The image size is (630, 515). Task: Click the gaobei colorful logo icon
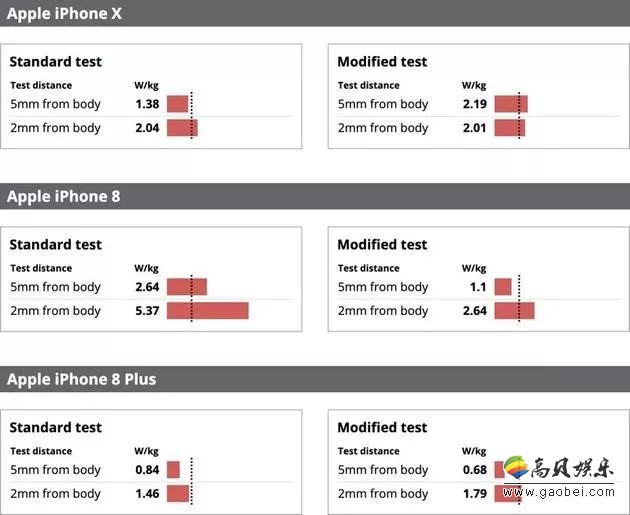click(x=516, y=467)
